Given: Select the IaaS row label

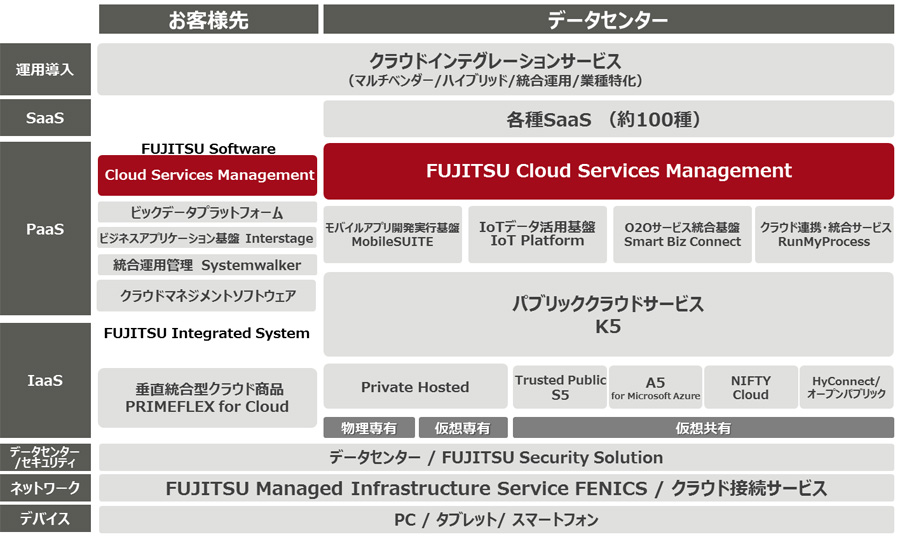Looking at the screenshot, I should point(45,380).
